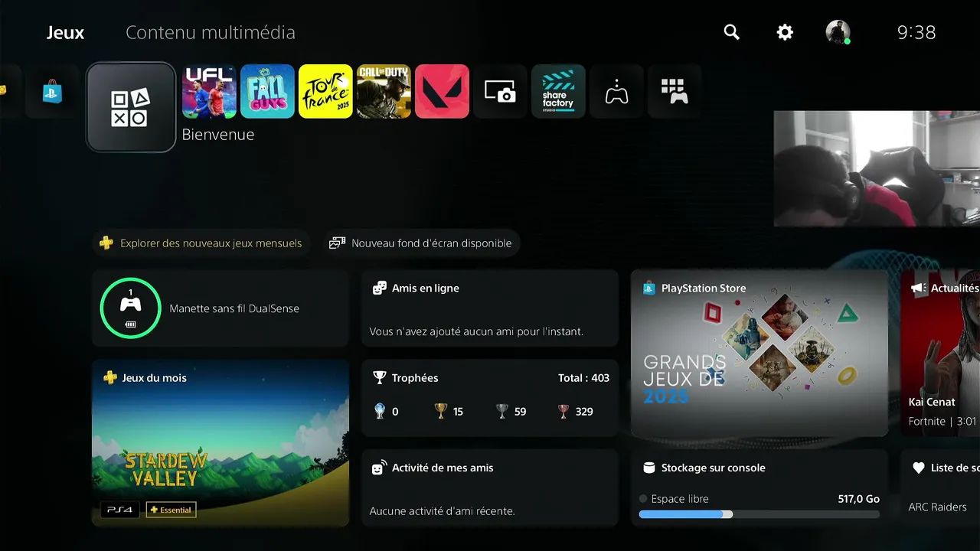Click the platinum trophy count icon
This screenshot has height=551, width=980.
(x=380, y=411)
